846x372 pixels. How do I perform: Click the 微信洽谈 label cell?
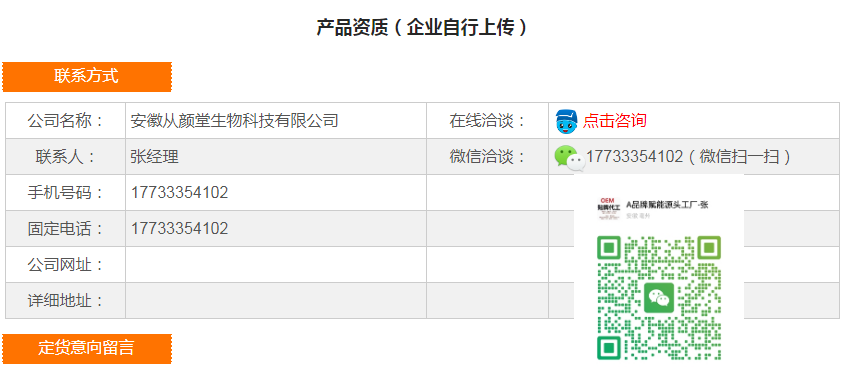pos(487,157)
